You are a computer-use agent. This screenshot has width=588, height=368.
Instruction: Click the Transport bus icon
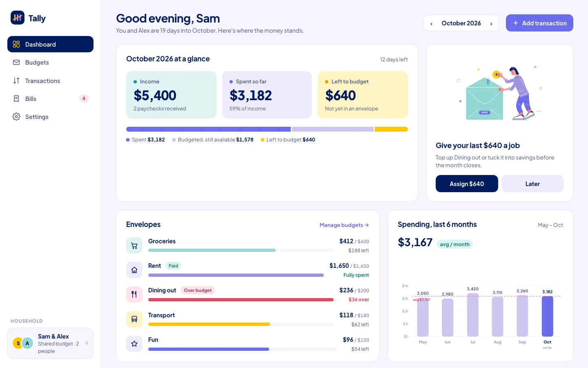point(134,319)
